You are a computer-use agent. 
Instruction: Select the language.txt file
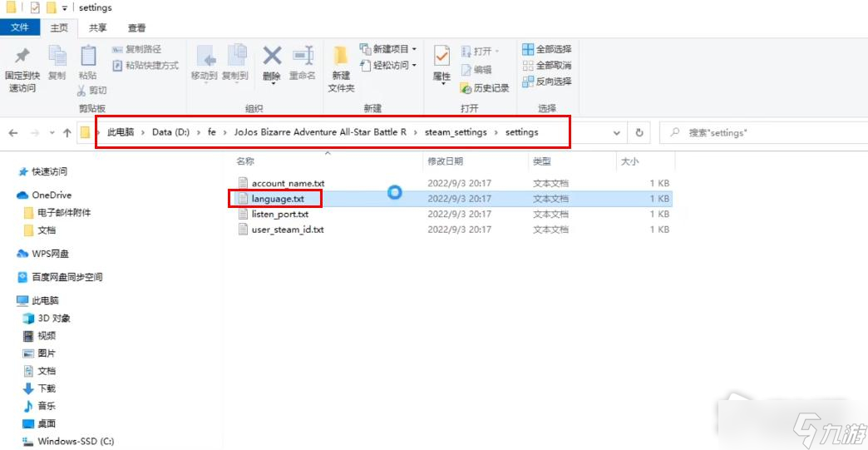coord(278,199)
